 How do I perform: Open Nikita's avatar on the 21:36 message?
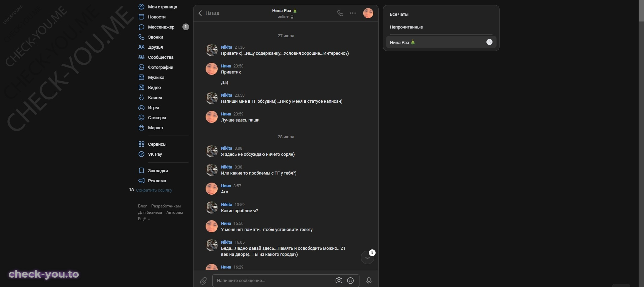[x=212, y=50]
